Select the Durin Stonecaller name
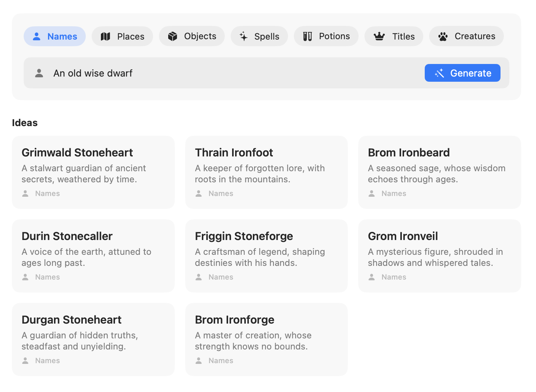The image size is (536, 392). click(67, 236)
